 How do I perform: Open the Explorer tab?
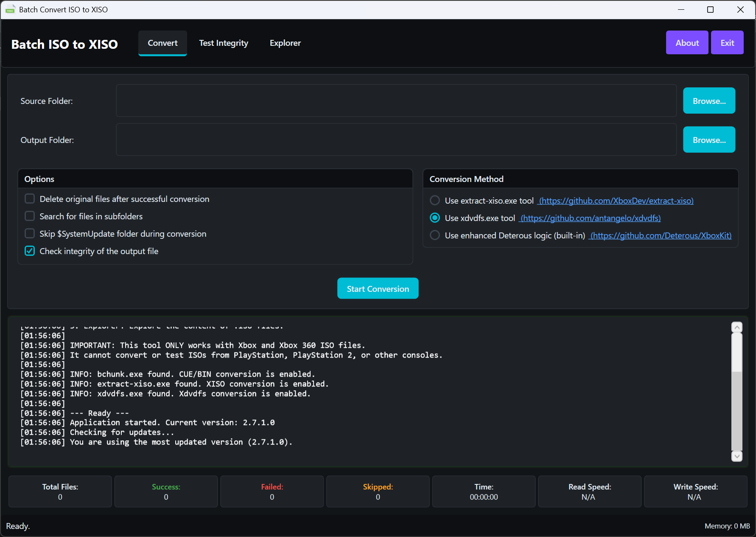tap(285, 43)
